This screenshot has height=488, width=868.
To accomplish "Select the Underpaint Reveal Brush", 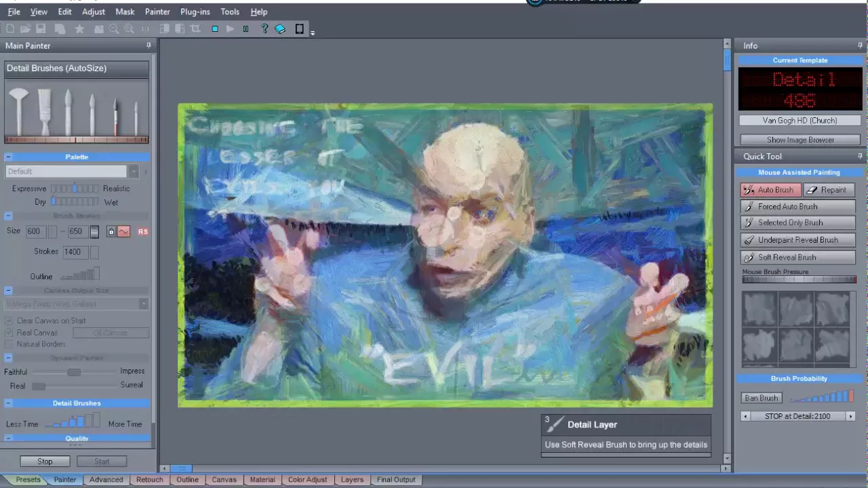I will point(797,240).
